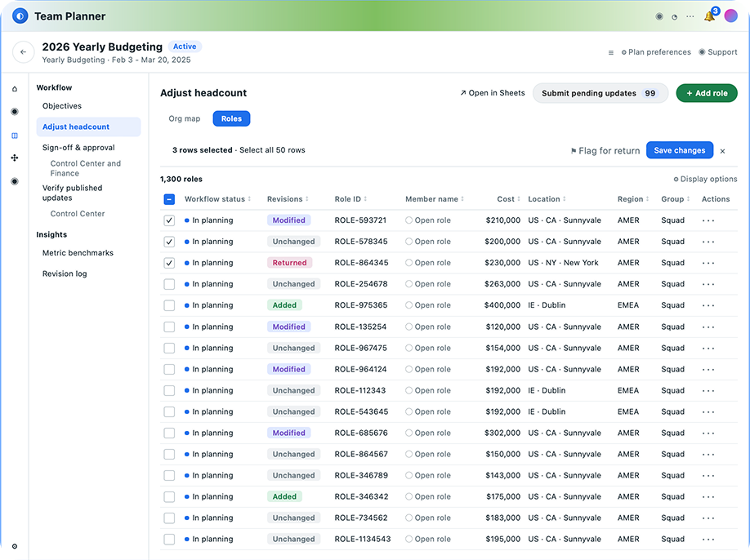Select the table icon in left rail
The width and height of the screenshot is (750, 560).
15,136
